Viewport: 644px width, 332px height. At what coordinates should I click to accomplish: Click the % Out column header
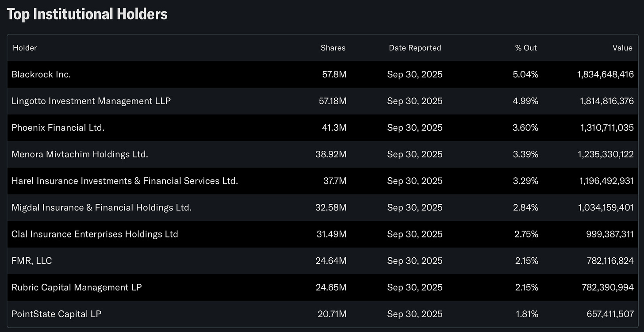pos(526,48)
